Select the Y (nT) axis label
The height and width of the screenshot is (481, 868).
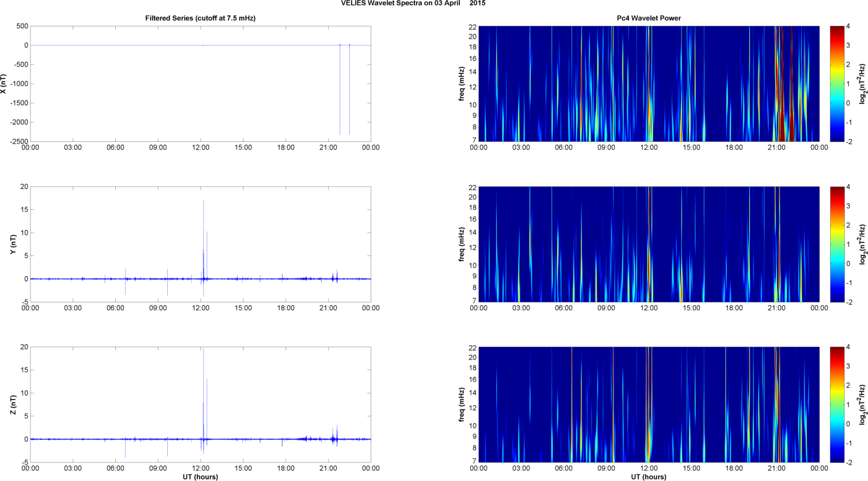(x=12, y=244)
